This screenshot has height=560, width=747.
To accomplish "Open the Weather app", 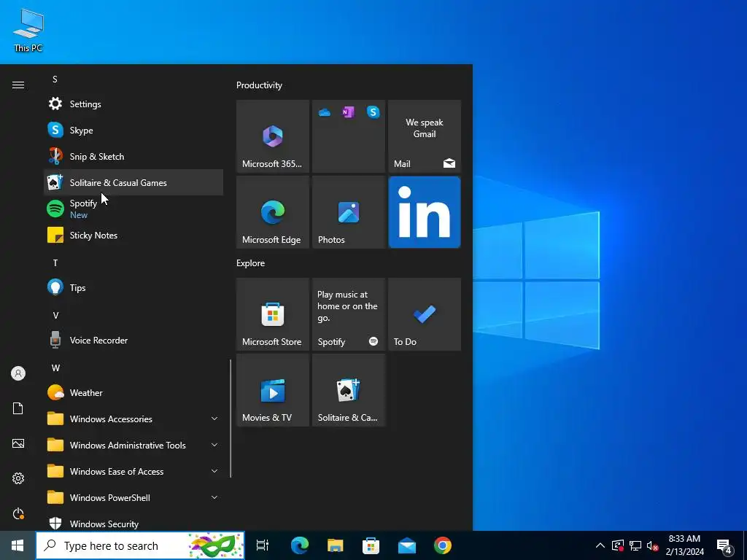I will 133,392.
